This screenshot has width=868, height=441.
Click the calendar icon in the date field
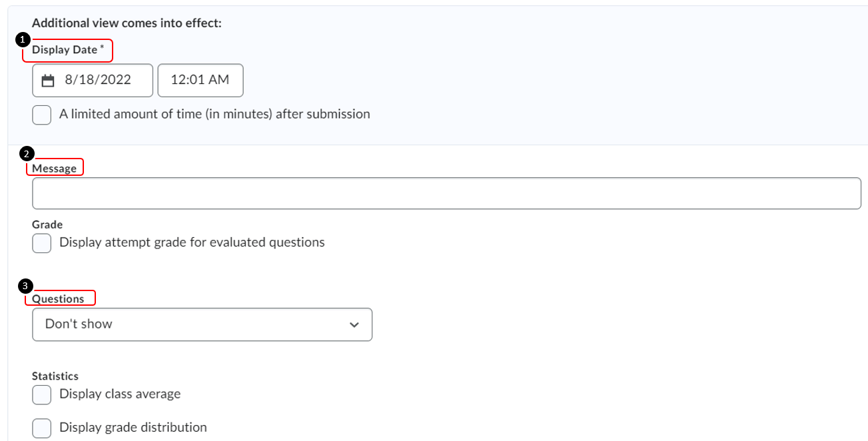(x=48, y=81)
